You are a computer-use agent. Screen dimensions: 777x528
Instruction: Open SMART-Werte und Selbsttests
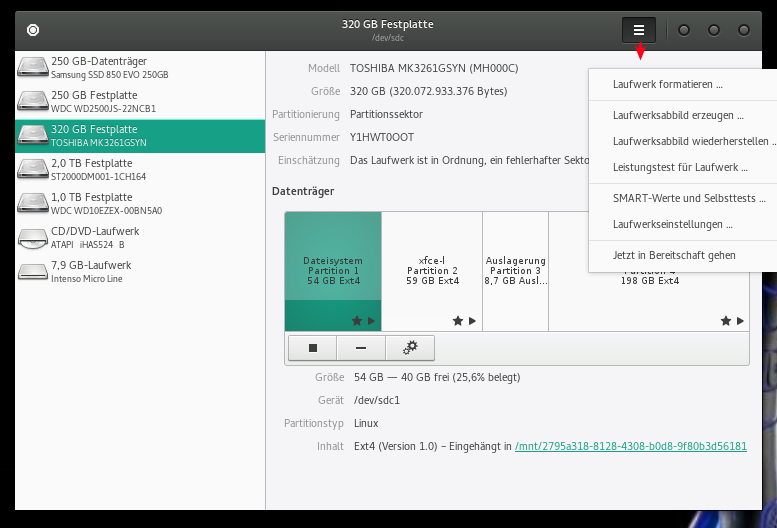pos(689,198)
